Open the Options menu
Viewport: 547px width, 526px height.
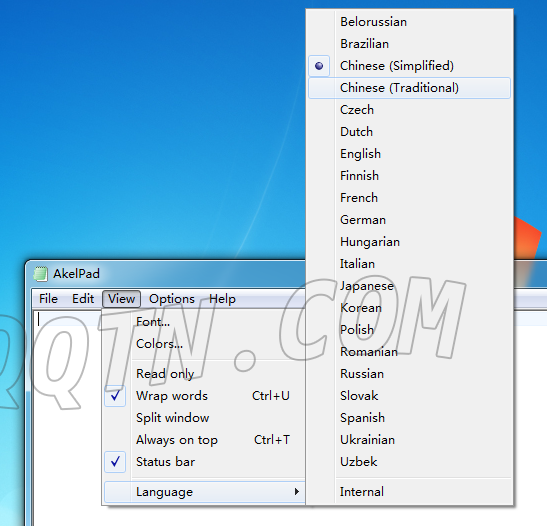pos(172,299)
